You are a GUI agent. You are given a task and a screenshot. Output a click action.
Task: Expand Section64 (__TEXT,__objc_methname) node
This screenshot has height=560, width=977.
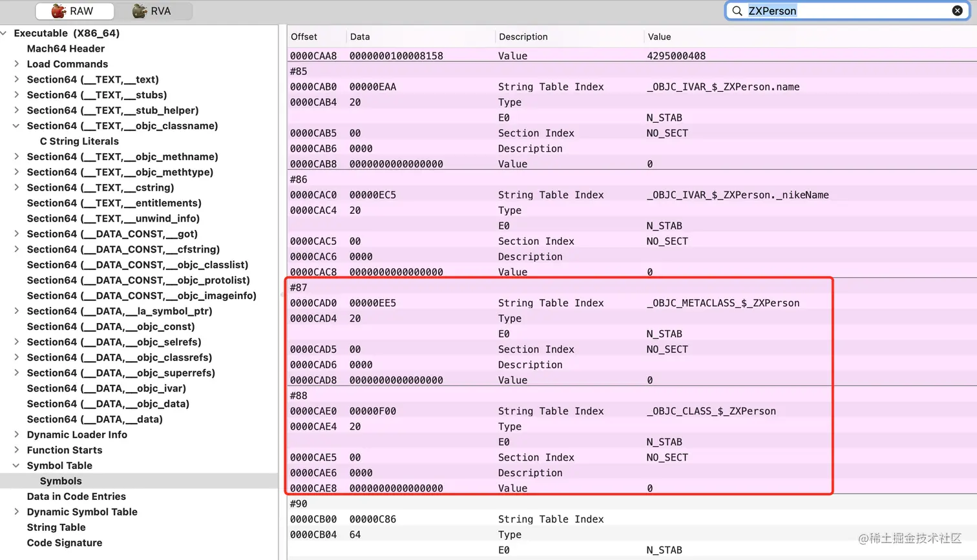(x=16, y=157)
